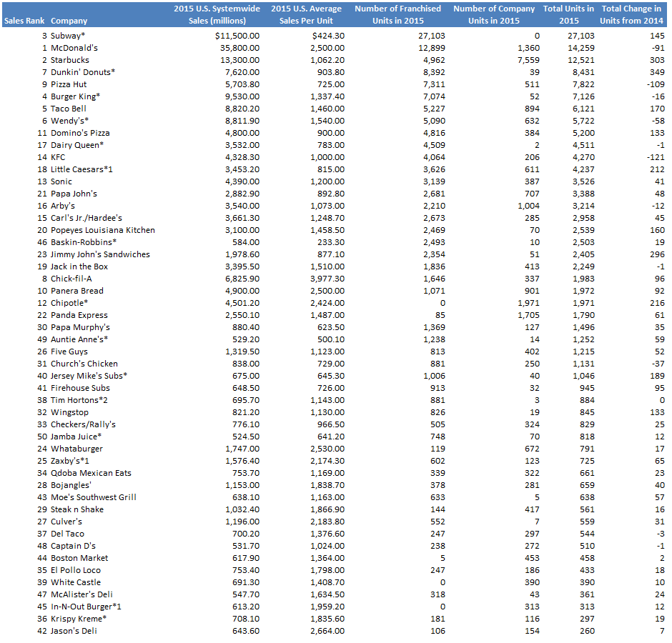
Task: Click the 2015 U.S. Systemwide Sales header
Action: [217, 14]
